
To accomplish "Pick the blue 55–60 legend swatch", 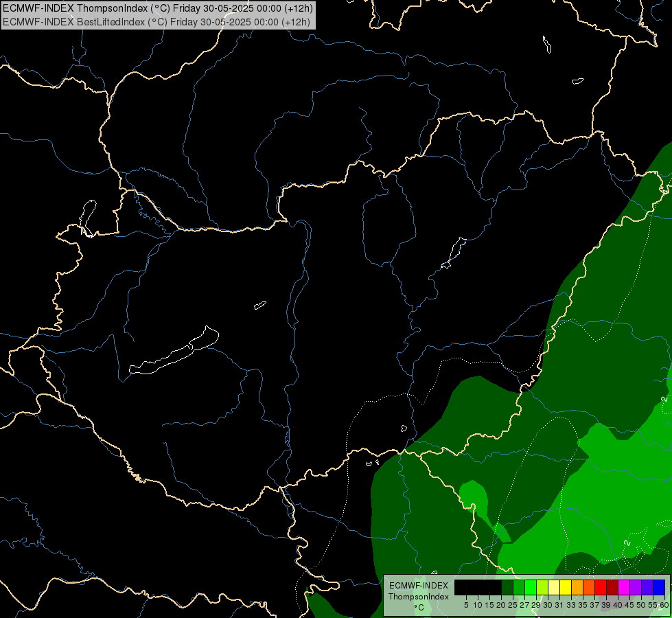I will tap(659, 587).
